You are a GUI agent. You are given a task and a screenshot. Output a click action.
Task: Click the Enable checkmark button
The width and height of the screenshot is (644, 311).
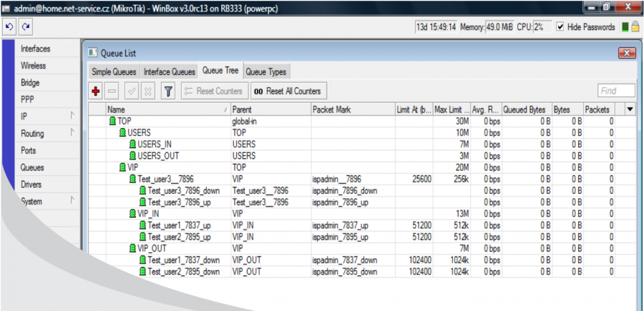132,91
